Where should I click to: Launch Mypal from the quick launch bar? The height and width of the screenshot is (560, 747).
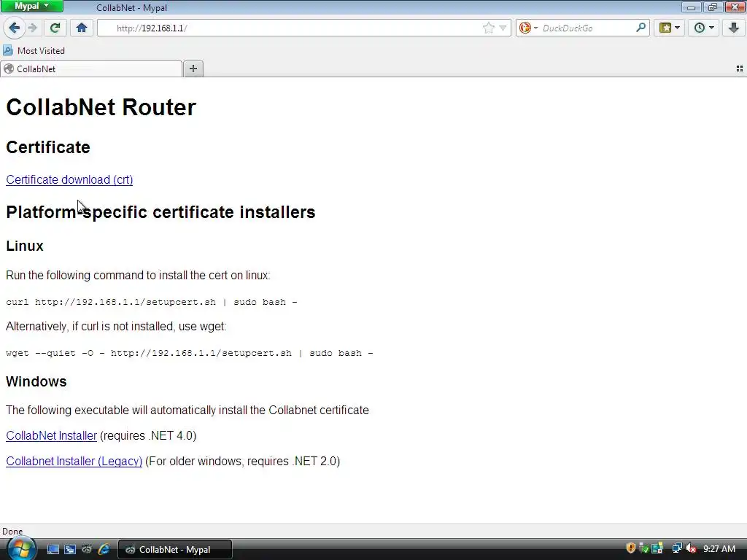tap(87, 550)
